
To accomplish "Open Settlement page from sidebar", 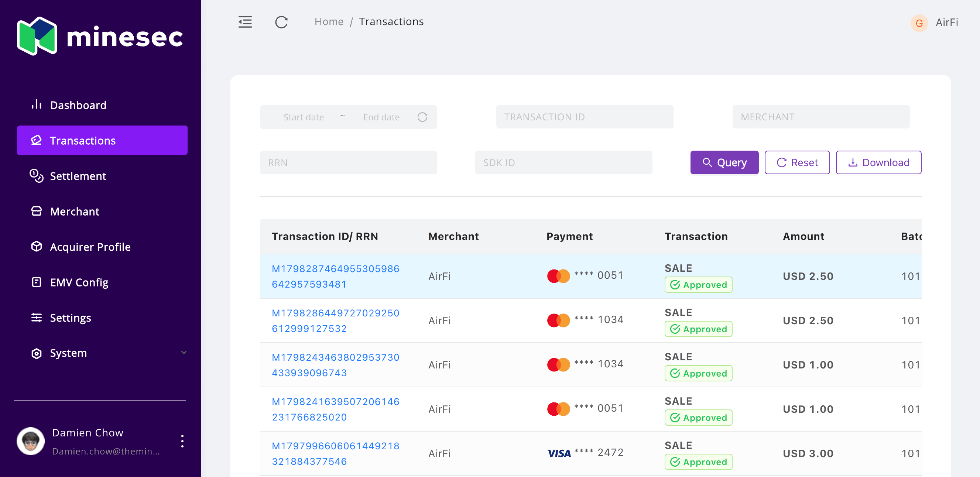I will click(x=78, y=176).
